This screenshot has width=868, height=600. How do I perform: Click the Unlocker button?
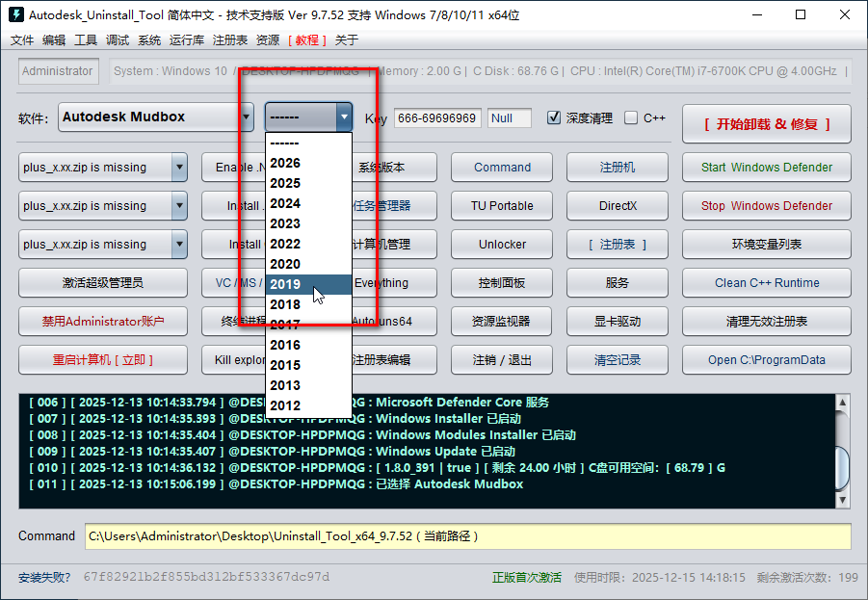[x=502, y=244]
